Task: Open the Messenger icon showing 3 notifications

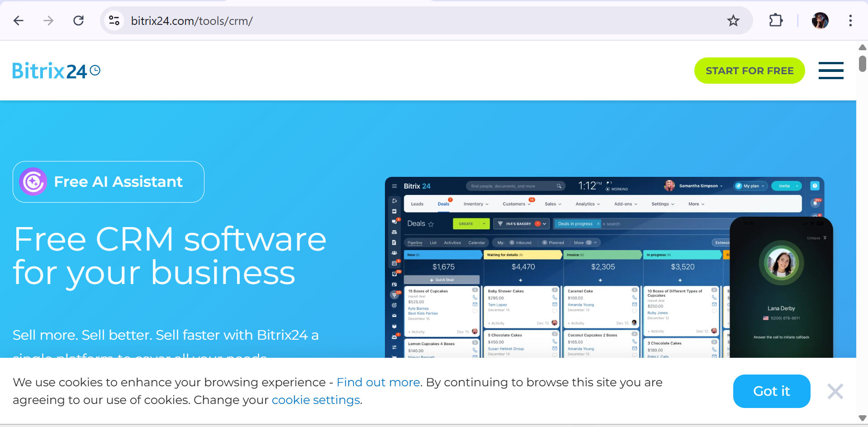Action: click(x=394, y=222)
